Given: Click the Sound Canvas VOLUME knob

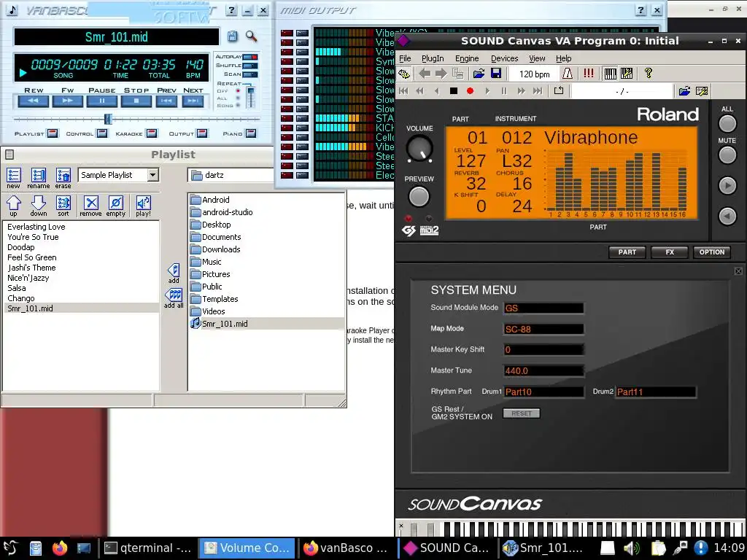Looking at the screenshot, I should [419, 149].
